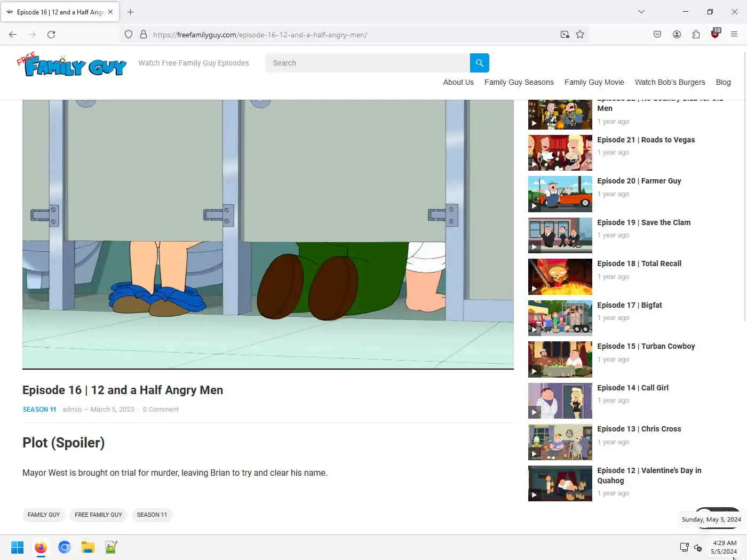Click into the site Search field
This screenshot has height=560, width=747.
368,63
